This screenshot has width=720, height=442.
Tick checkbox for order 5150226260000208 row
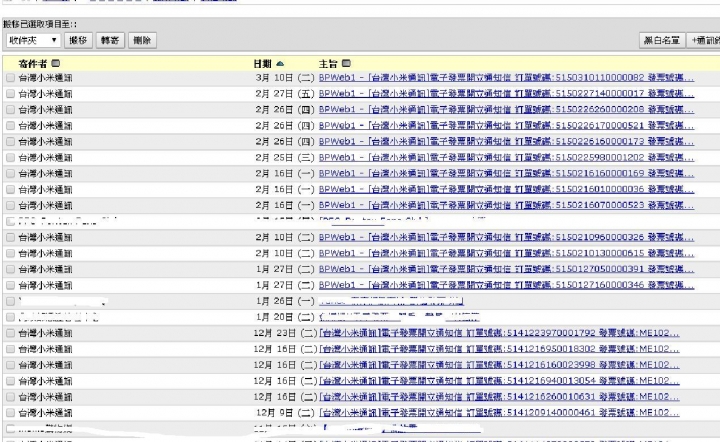tap(10, 110)
